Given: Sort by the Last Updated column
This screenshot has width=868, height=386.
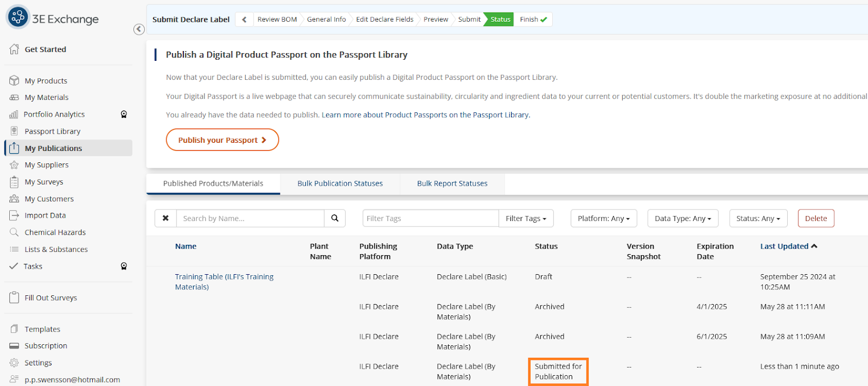Looking at the screenshot, I should coord(788,246).
